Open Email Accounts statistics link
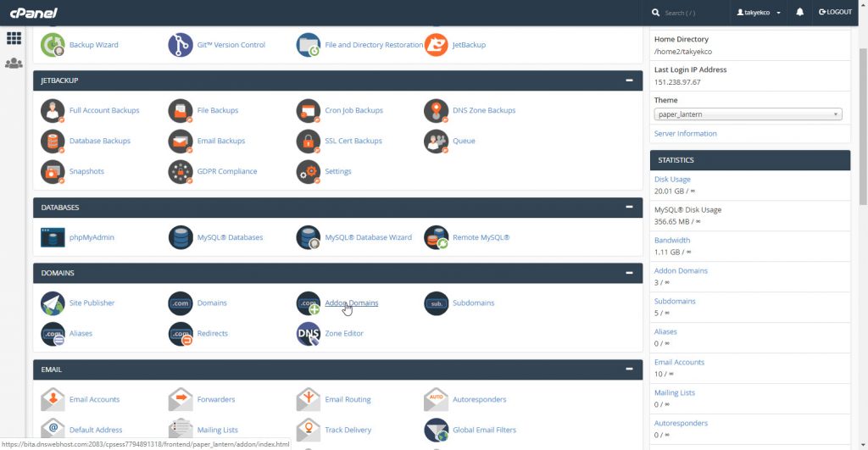Viewport: 868px width, 450px height. [679, 363]
